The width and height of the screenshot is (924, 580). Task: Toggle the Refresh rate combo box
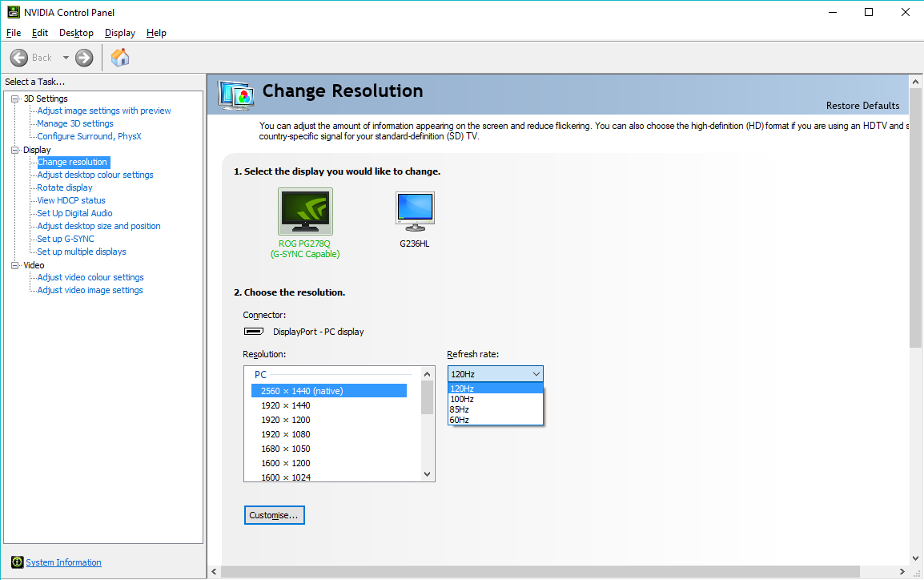(496, 374)
